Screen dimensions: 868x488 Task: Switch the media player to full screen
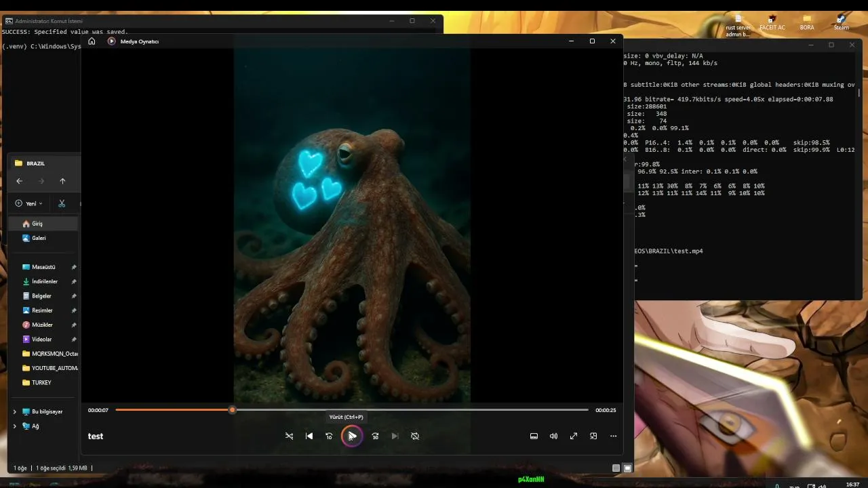574,436
